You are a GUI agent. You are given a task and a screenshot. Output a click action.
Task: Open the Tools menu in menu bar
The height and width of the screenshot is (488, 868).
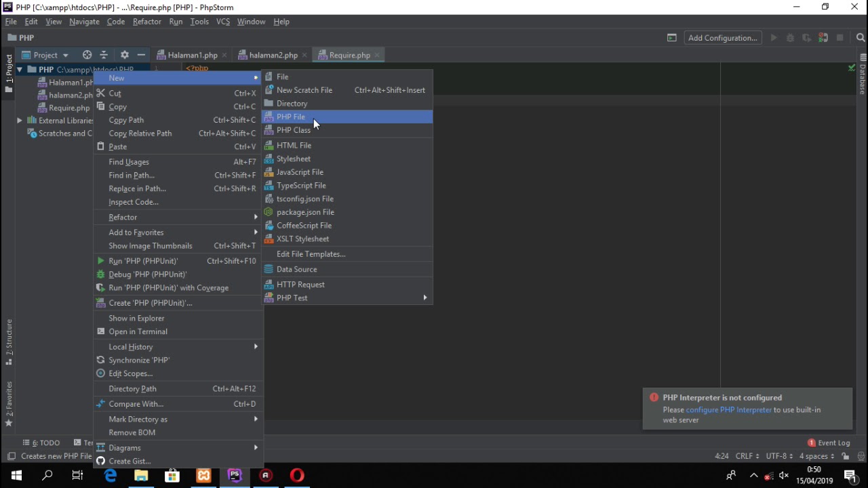point(199,22)
